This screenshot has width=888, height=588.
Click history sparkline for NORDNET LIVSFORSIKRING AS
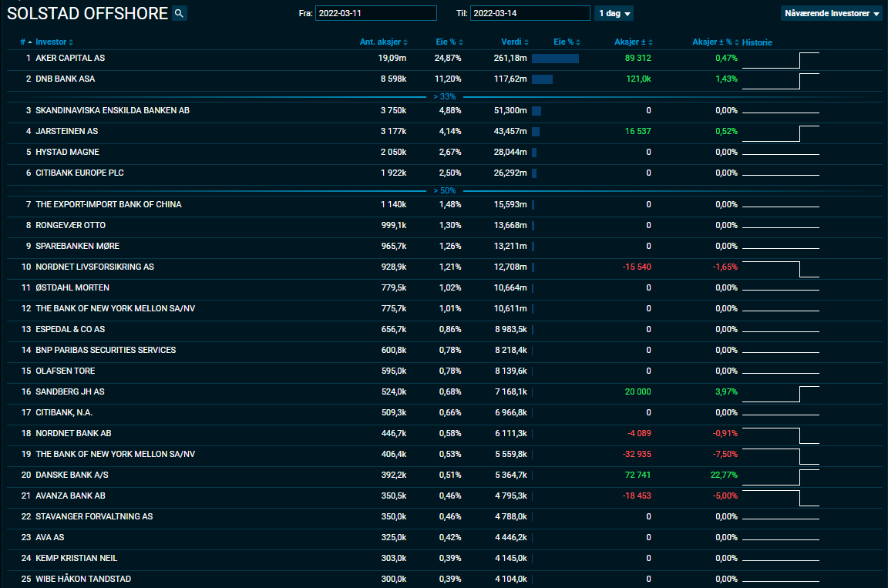click(780, 269)
